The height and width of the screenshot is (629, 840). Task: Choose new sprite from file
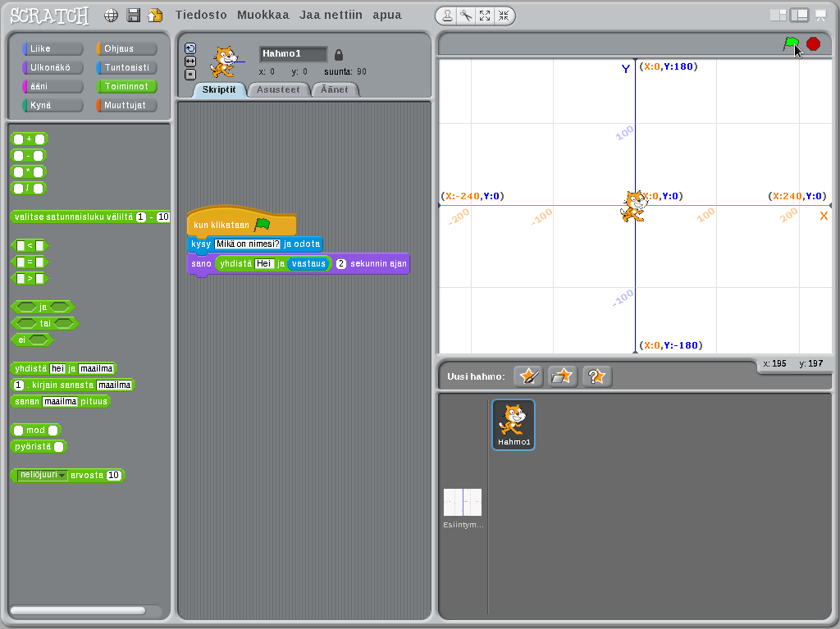pos(562,376)
